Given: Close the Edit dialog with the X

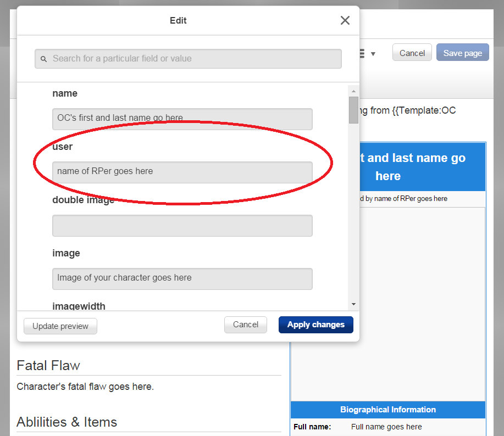Looking at the screenshot, I should [345, 20].
